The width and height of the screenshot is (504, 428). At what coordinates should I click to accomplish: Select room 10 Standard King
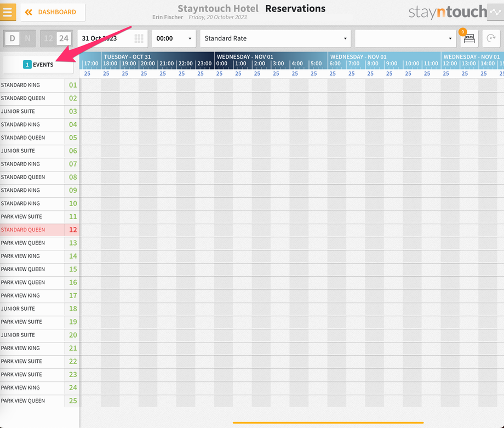[39, 204]
